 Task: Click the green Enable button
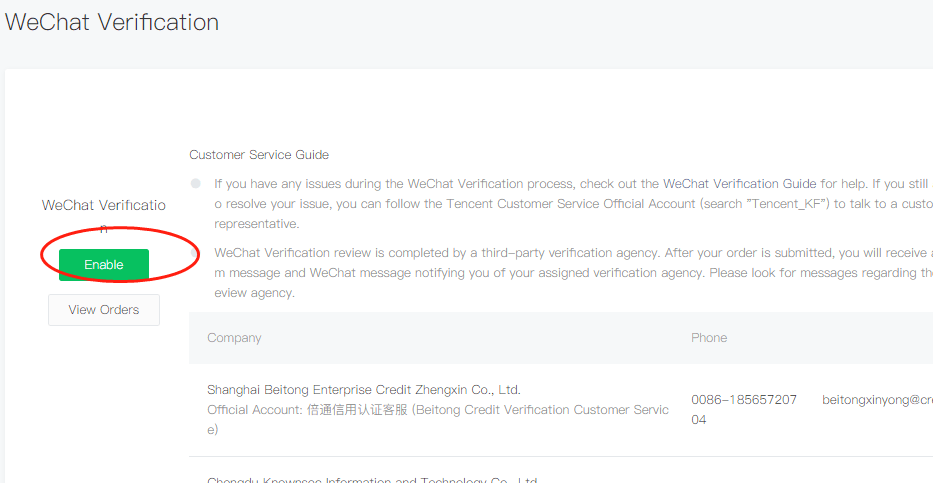click(104, 265)
